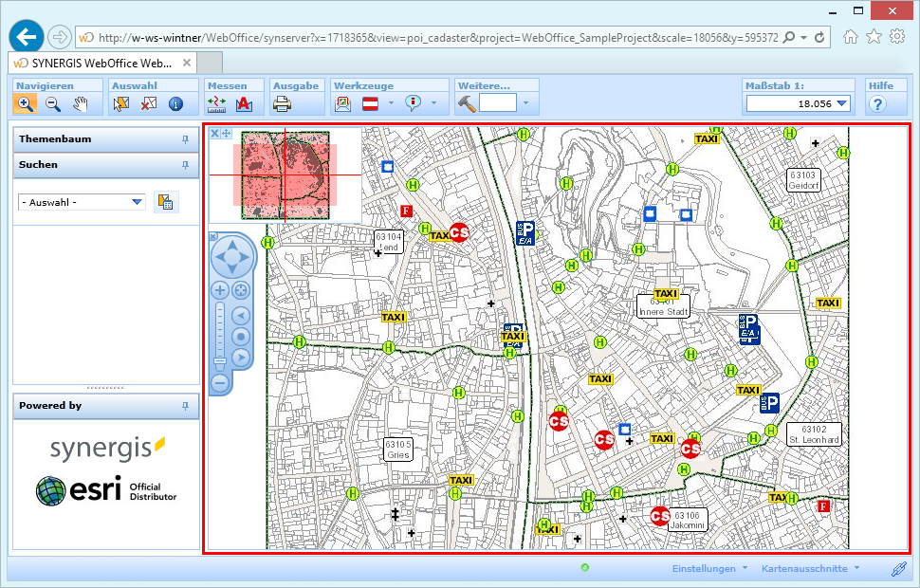
Task: Open the Einstellungen menu in the status bar
Action: pyautogui.click(x=706, y=568)
